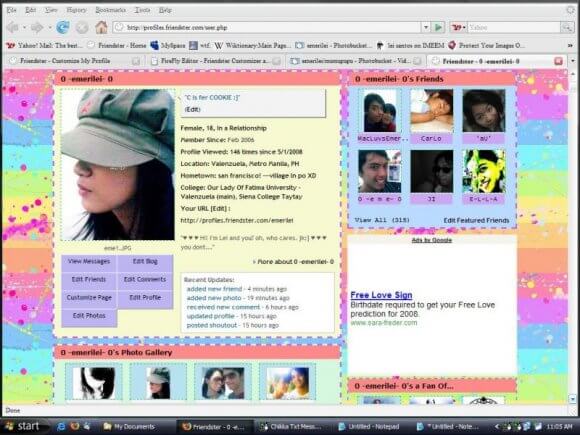Click the Ads by Google link
This screenshot has height=435, width=580.
coord(432,240)
